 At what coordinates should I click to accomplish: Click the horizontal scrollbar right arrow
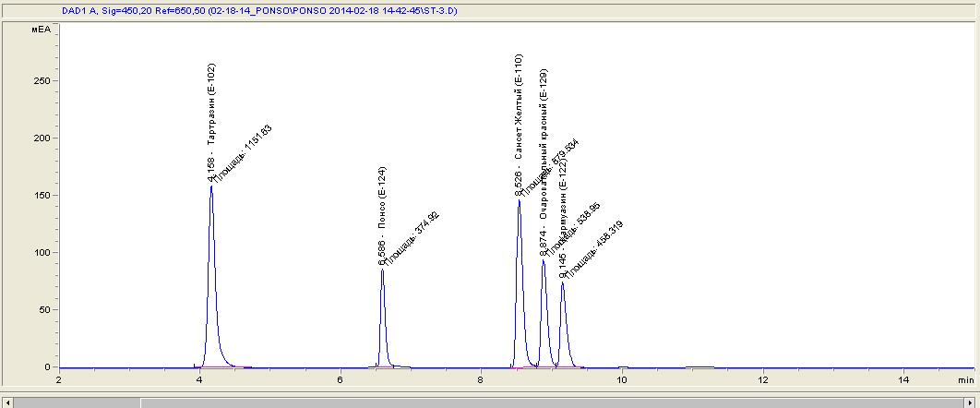[x=971, y=402]
